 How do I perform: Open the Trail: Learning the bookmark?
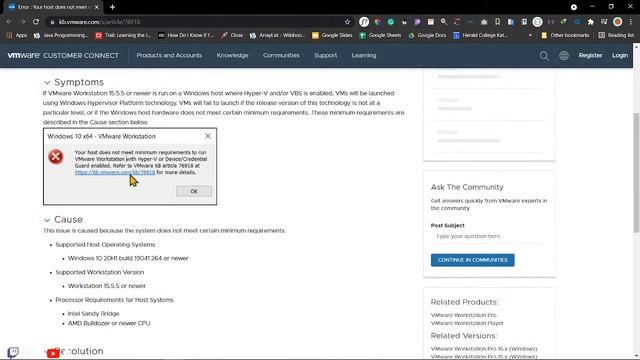[123, 36]
